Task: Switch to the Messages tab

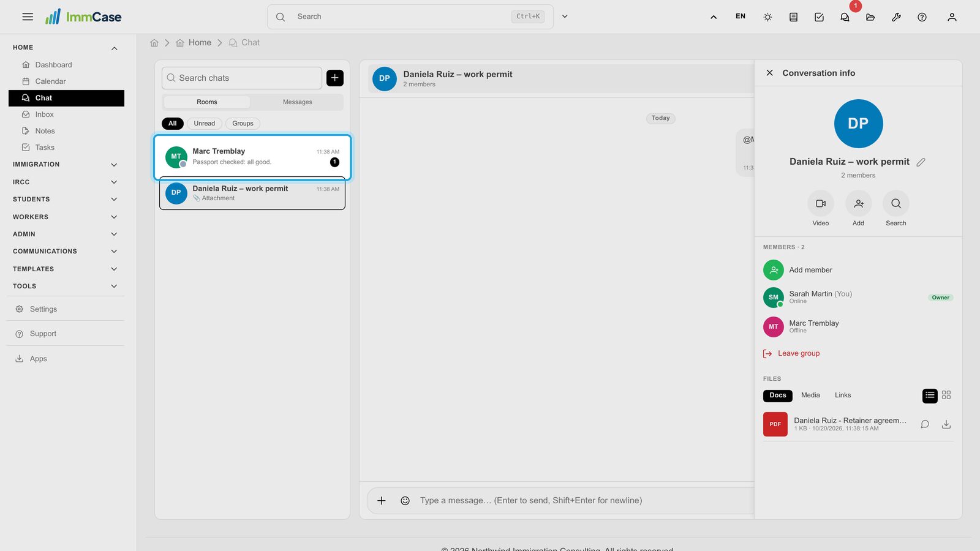Action: tap(297, 102)
